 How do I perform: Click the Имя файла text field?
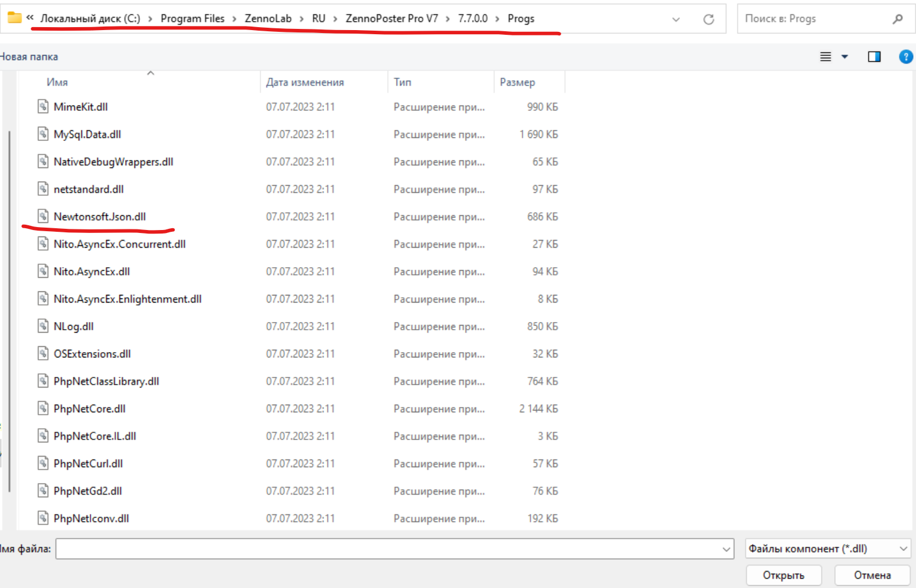pos(395,548)
